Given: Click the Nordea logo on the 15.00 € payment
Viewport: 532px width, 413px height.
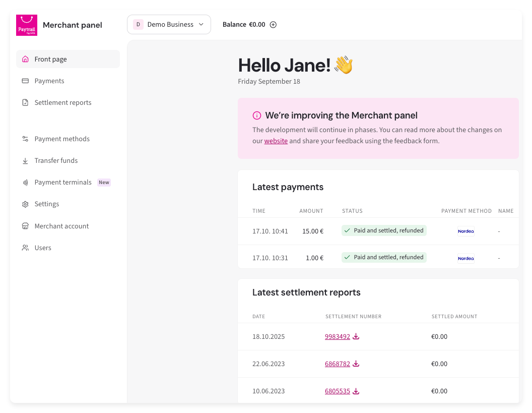Looking at the screenshot, I should tap(466, 231).
